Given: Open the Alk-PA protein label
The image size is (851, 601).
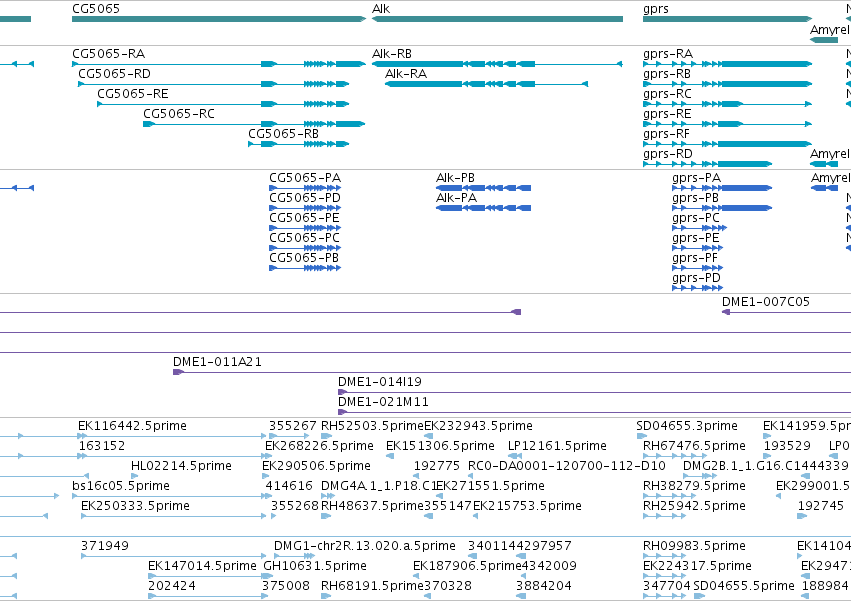Looking at the screenshot, I should pyautogui.click(x=456, y=198).
